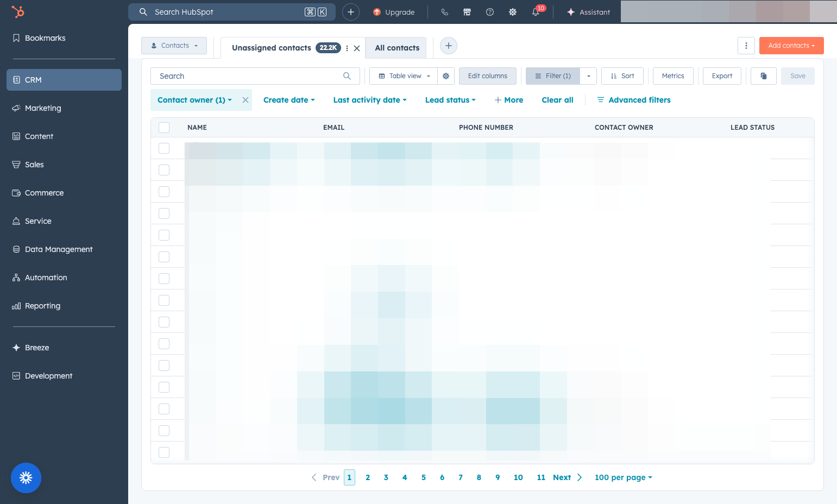Click the HubSpot sprocket logo
Screen dimensions: 837x504
coord(18,11)
